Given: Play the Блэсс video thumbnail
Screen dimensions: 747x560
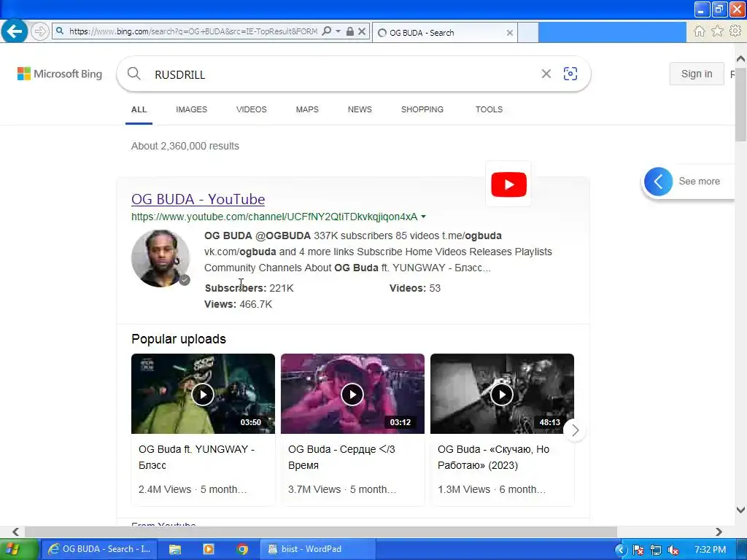Looking at the screenshot, I should [x=203, y=394].
